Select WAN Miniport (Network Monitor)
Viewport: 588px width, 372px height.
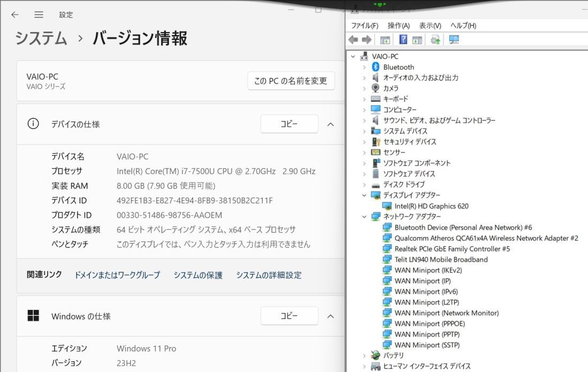[x=447, y=313]
